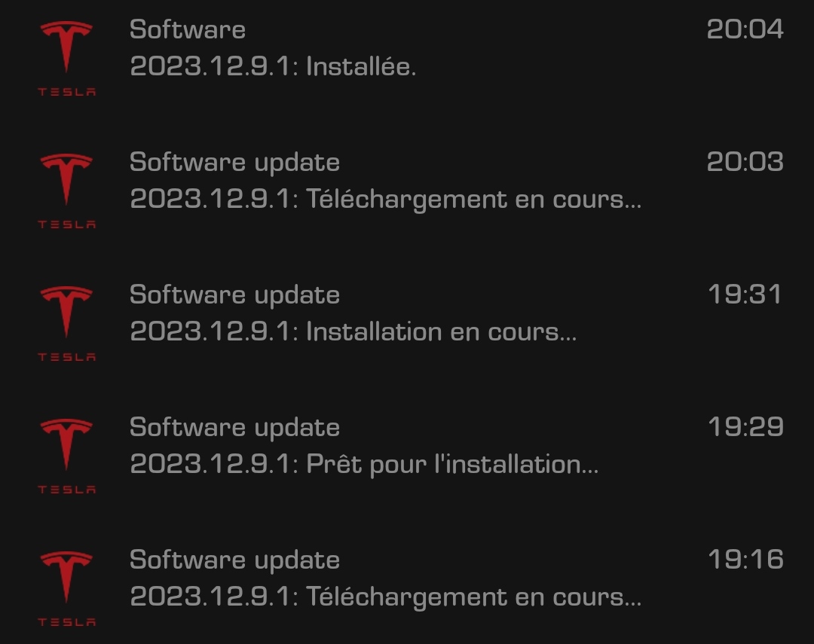The height and width of the screenshot is (644, 814).
Task: Open the 20:03 'Téléchargement en cours' notification
Action: click(x=407, y=191)
